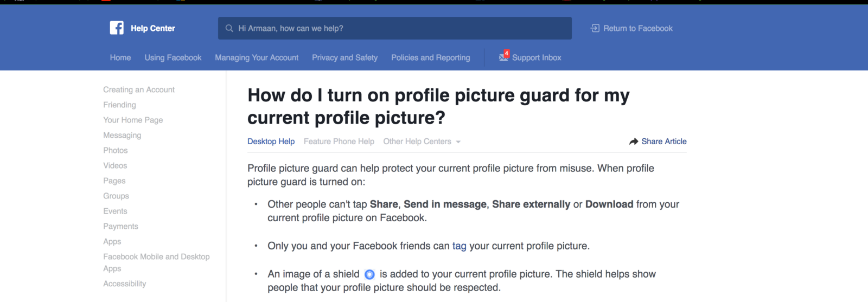The width and height of the screenshot is (868, 302).
Task: Open Creating an Account in the sidebar
Action: (x=139, y=89)
